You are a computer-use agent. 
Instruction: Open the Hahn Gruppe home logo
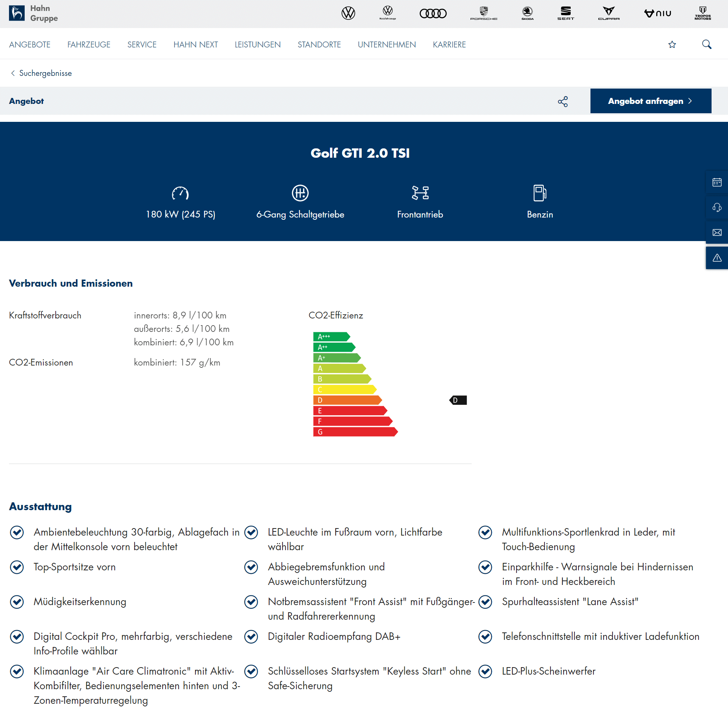point(33,13)
